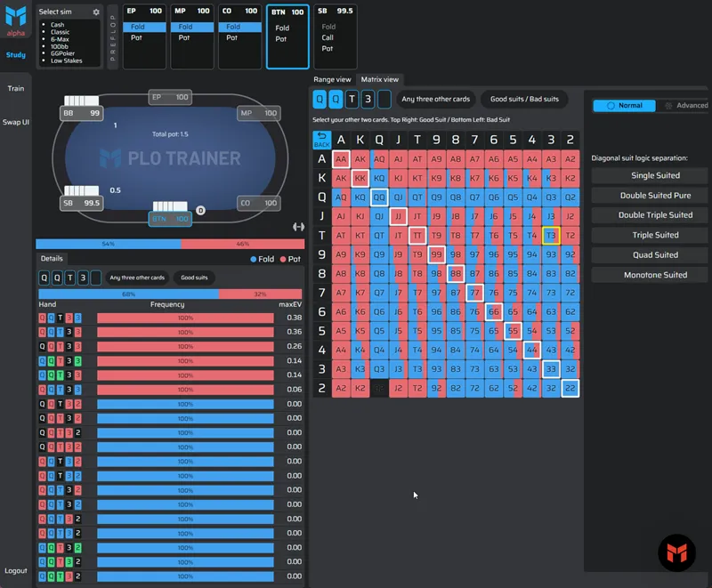This screenshot has height=588, width=712.
Task: Click 'Any three other cards' in Details panel
Action: (x=137, y=278)
